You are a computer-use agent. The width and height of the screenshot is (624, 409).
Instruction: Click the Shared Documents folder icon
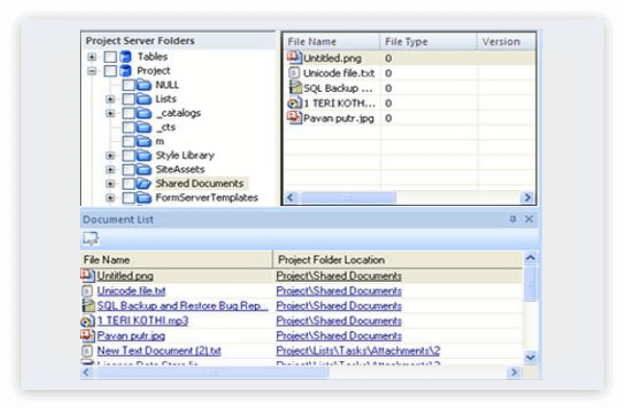143,183
